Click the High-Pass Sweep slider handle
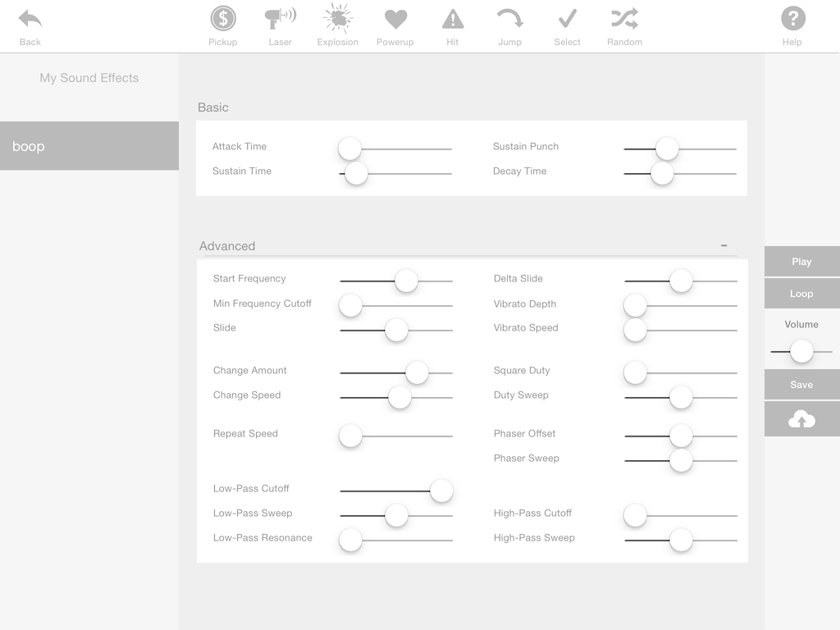This screenshot has width=840, height=630. click(681, 540)
